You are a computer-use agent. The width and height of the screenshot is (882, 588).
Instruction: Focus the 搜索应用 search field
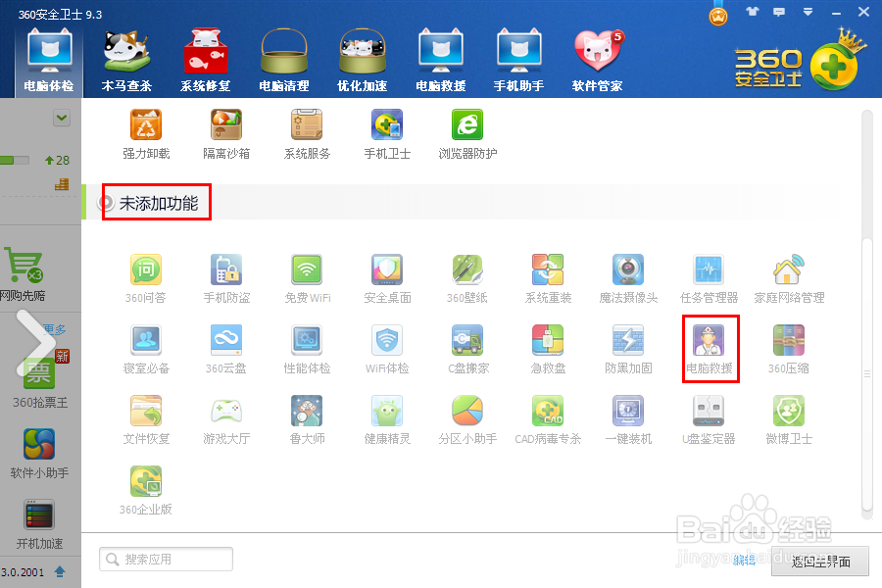pos(166,560)
